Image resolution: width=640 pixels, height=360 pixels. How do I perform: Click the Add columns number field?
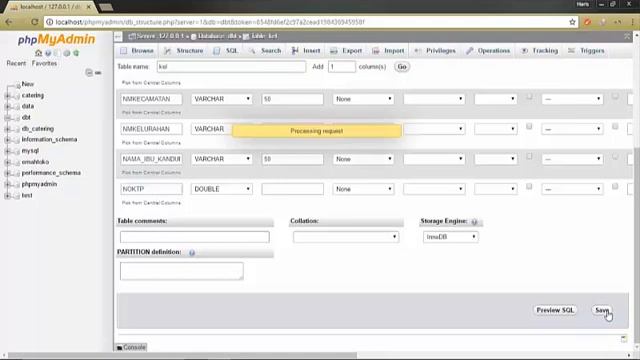pyautogui.click(x=342, y=67)
